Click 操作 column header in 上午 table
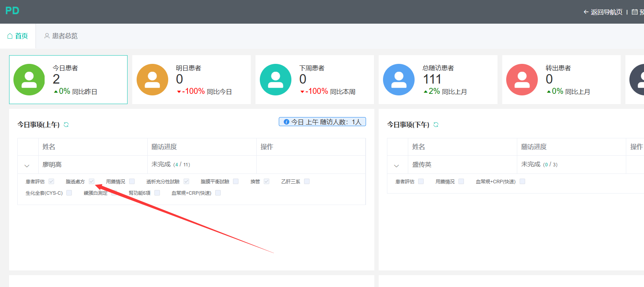 [x=267, y=147]
